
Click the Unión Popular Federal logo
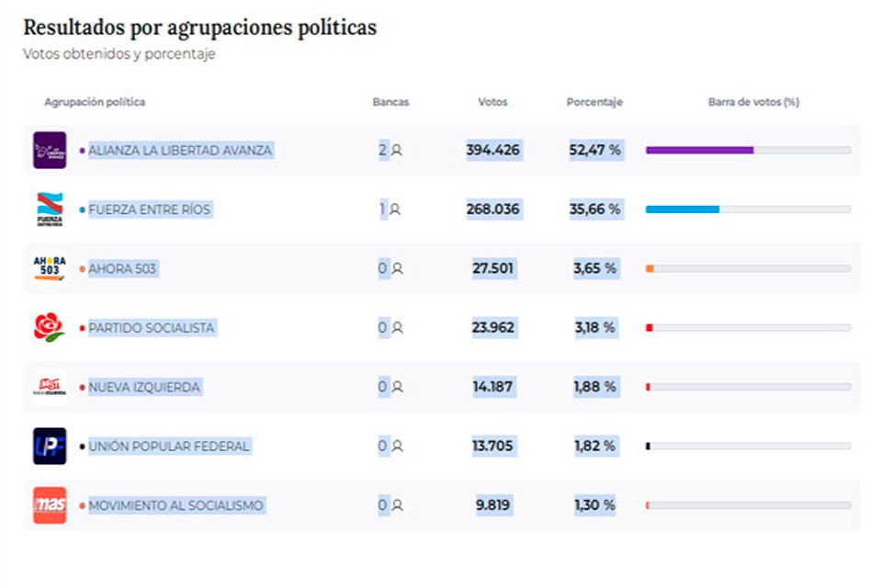50,446
